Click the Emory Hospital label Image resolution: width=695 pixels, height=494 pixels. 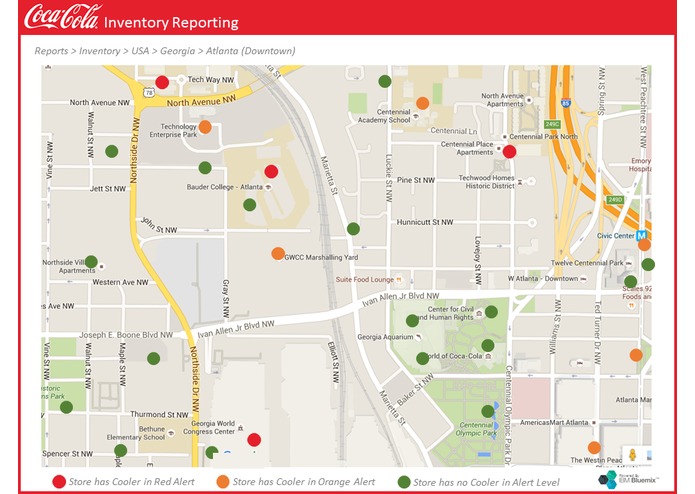[x=640, y=164]
